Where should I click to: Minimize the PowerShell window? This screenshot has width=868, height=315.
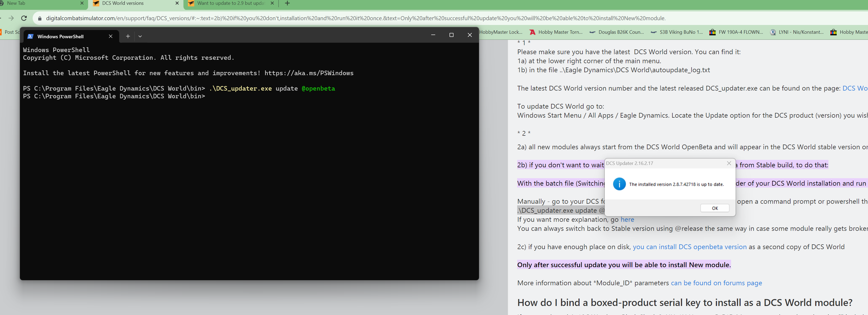(x=433, y=35)
